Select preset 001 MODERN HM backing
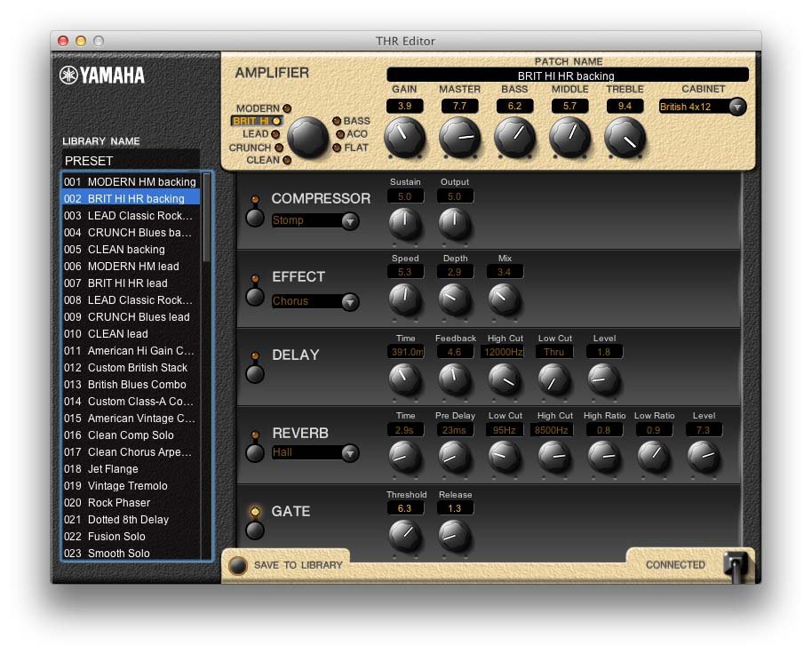 (x=131, y=182)
